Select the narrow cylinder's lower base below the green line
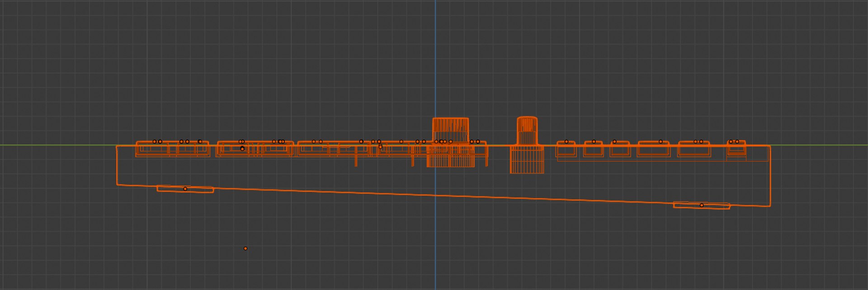The image size is (868, 290). click(527, 159)
